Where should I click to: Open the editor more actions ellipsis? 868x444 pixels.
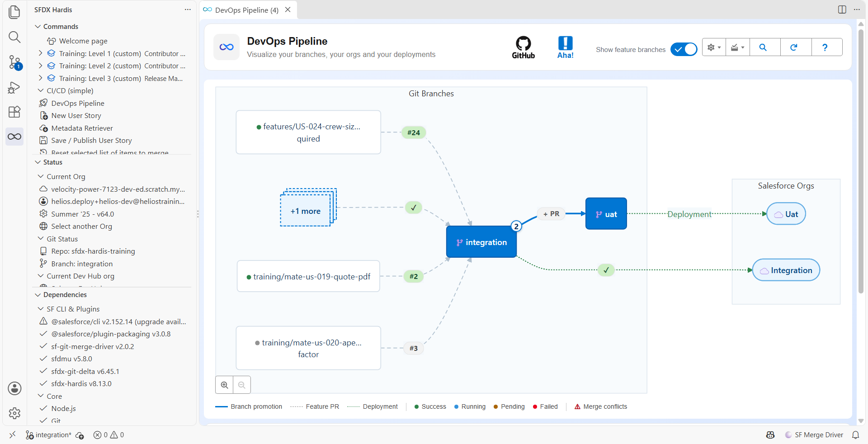(x=857, y=9)
